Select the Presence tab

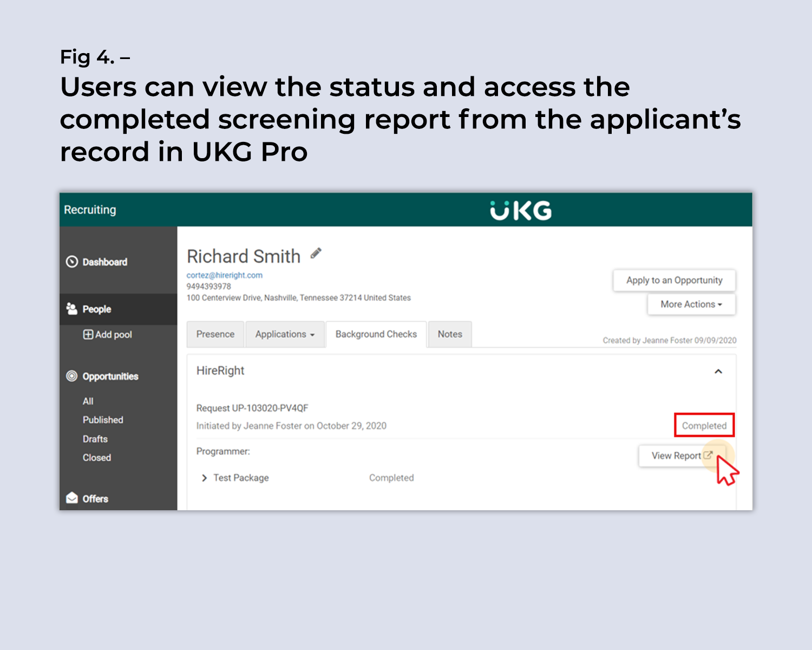(x=215, y=334)
